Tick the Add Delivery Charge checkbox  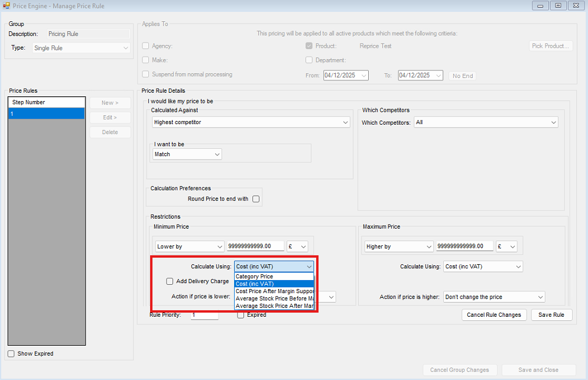pos(170,281)
